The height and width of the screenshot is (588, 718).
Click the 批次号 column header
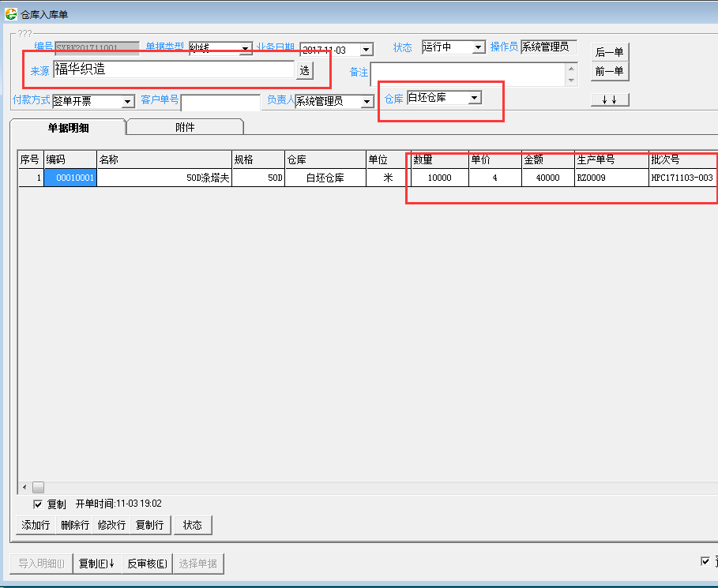(683, 159)
